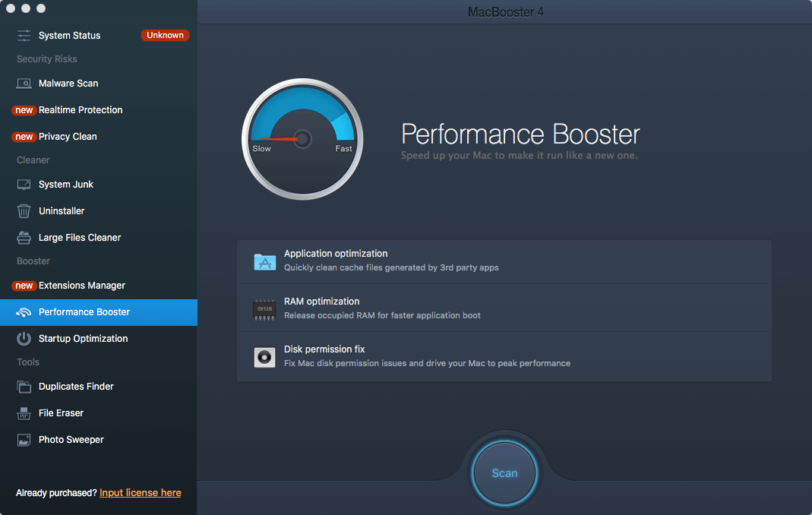This screenshot has height=515, width=812.
Task: Go to Privacy Clean section
Action: pos(68,137)
